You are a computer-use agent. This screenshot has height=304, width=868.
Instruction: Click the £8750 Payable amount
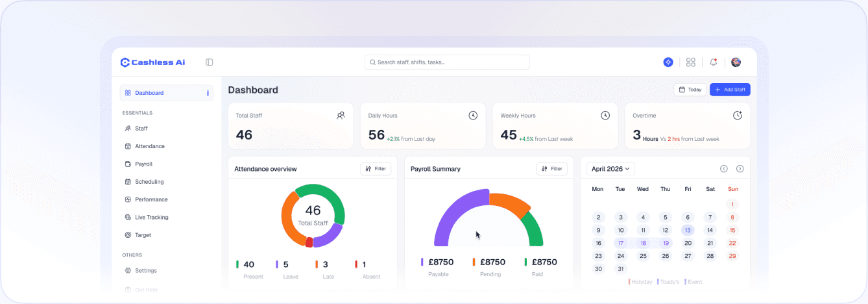coord(441,262)
